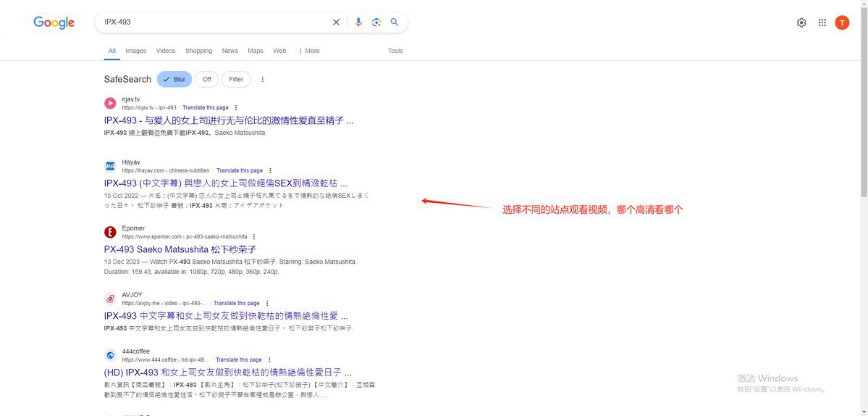Viewport: 868px width, 416px height.
Task: Select the All results tab
Action: (111, 51)
